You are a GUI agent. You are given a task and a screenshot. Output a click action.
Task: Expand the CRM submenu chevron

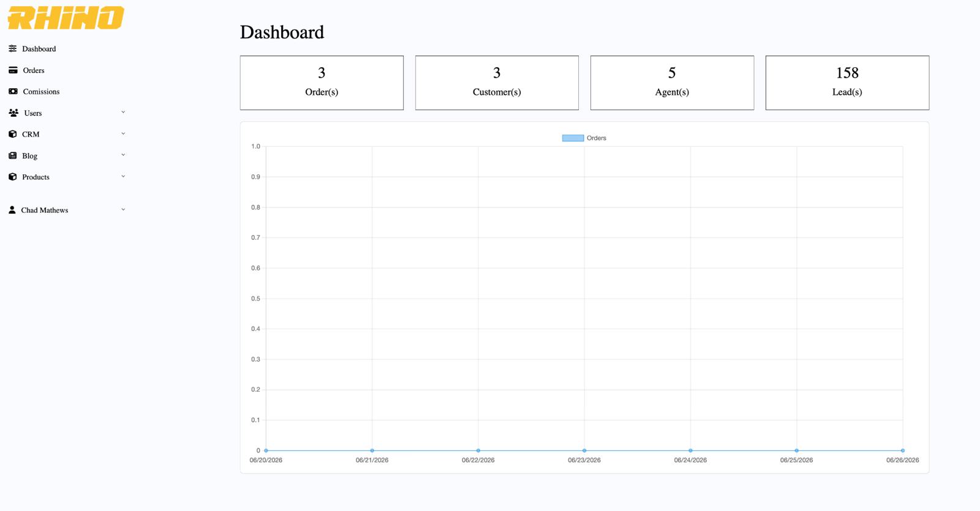coord(123,133)
